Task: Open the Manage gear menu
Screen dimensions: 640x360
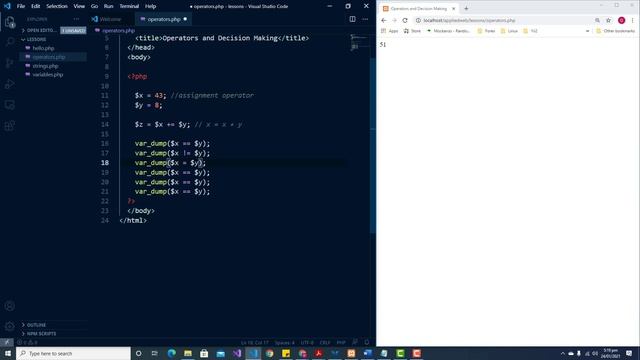Action: tap(10, 326)
